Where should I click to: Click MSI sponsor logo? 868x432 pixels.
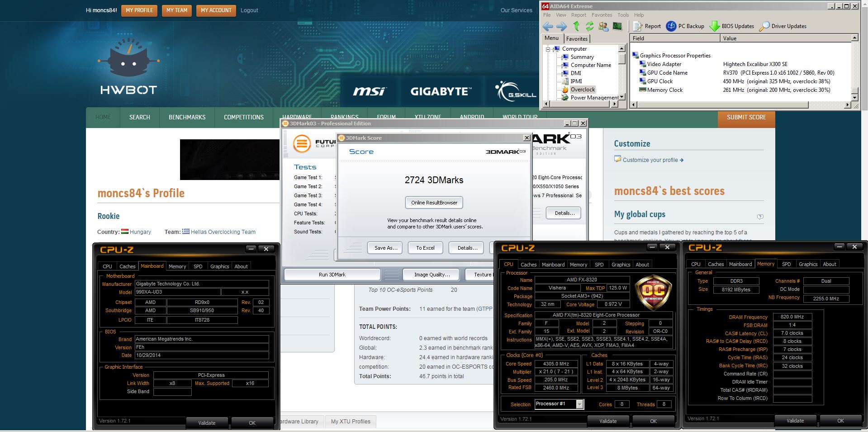[370, 91]
